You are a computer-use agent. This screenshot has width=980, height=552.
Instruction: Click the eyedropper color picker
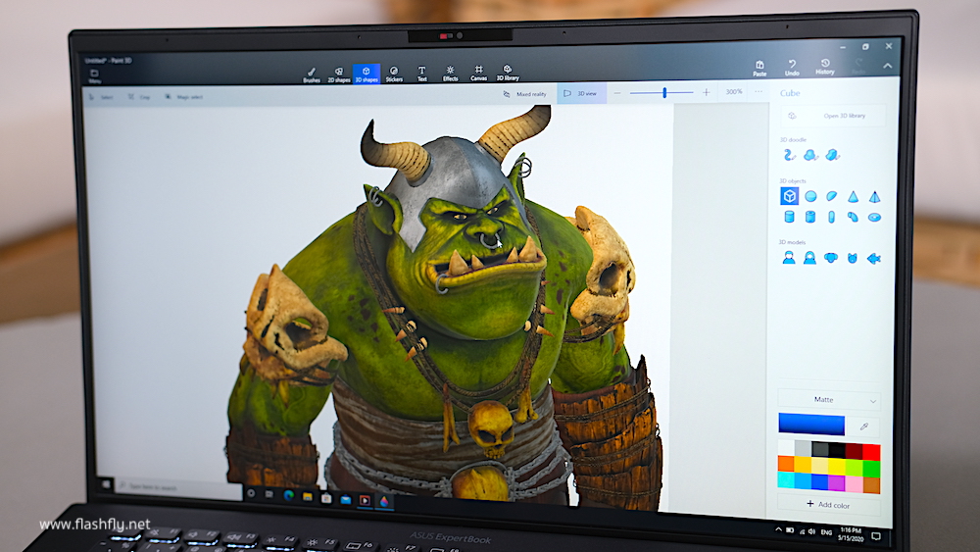coord(863,427)
